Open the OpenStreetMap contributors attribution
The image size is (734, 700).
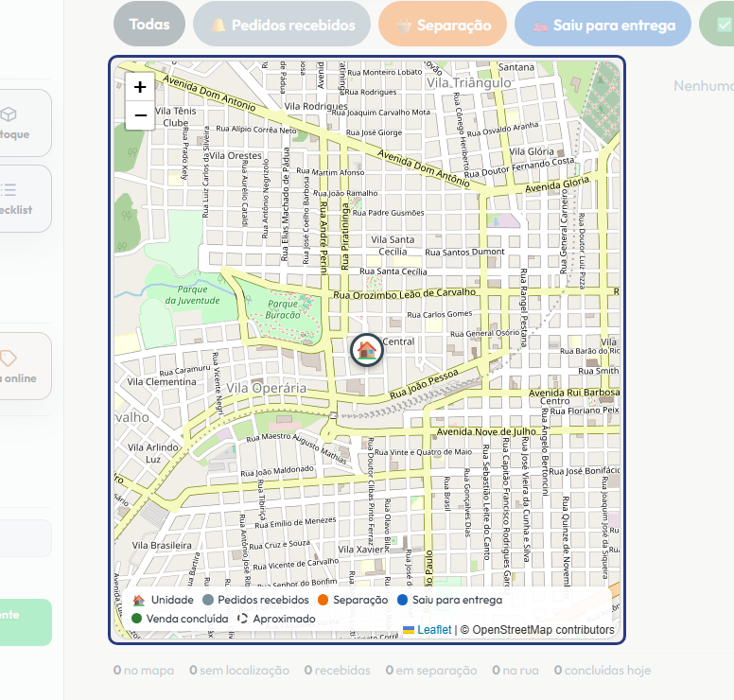point(543,630)
